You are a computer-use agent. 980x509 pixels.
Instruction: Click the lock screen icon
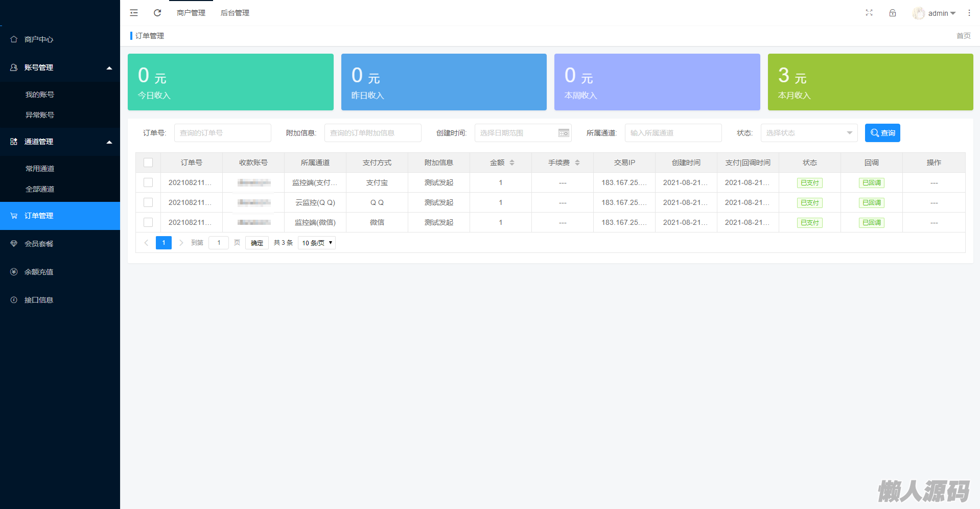tap(892, 13)
